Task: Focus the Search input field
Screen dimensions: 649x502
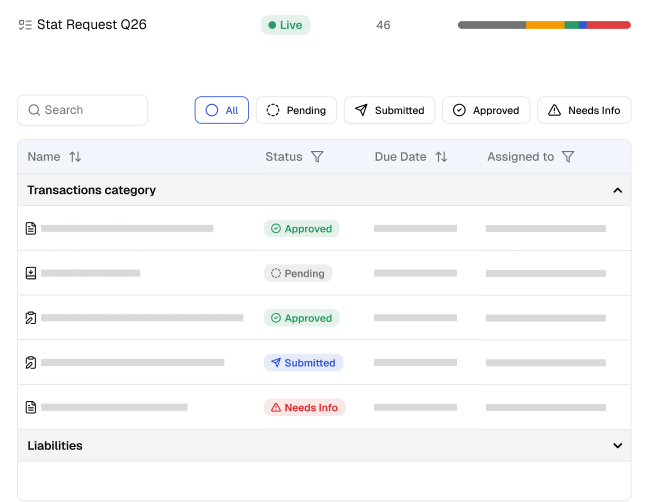Action: point(83,110)
